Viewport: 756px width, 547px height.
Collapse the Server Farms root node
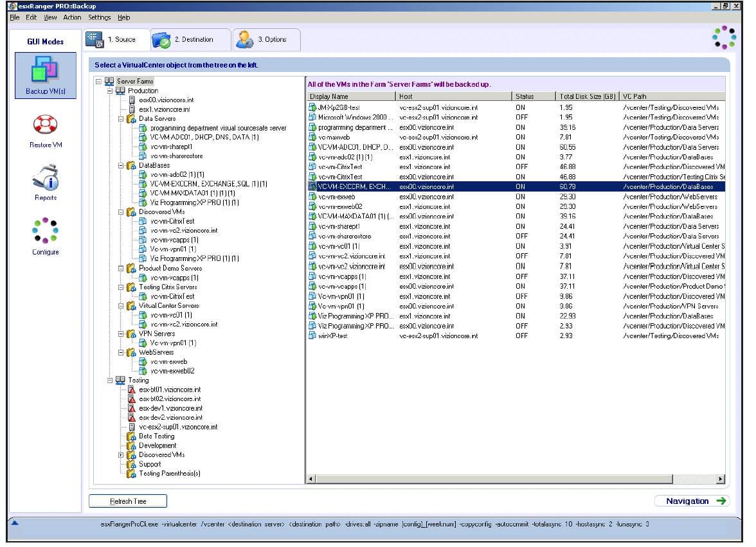click(x=99, y=82)
